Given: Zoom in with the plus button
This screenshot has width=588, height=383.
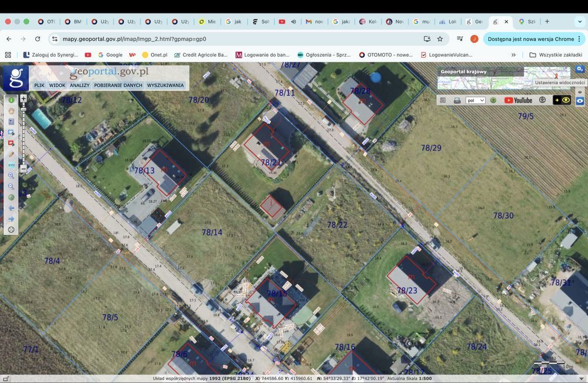Looking at the screenshot, I should click(24, 98).
